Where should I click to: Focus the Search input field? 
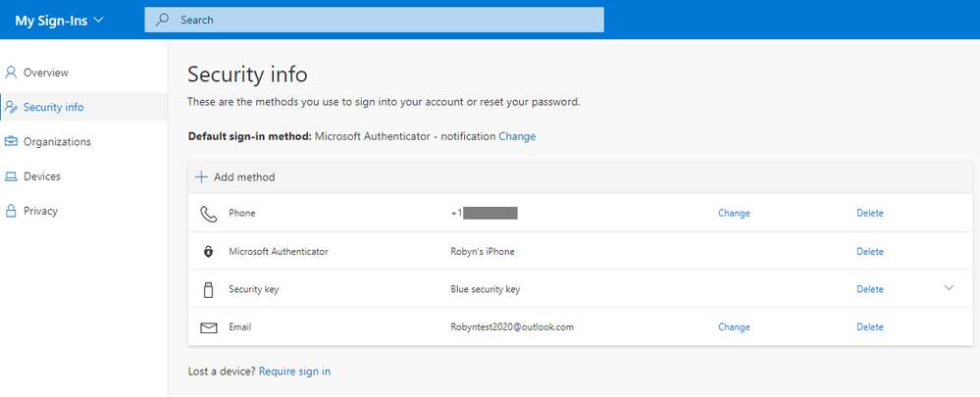(383, 20)
